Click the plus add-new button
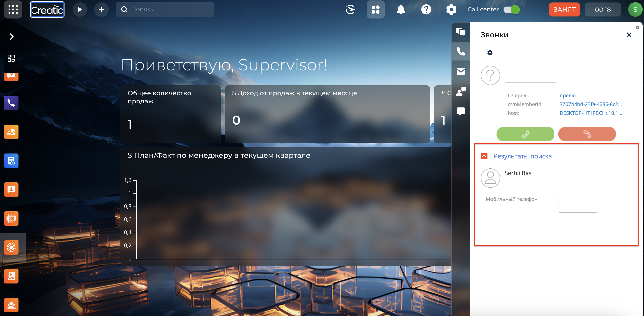The width and height of the screenshot is (644, 316). [101, 9]
